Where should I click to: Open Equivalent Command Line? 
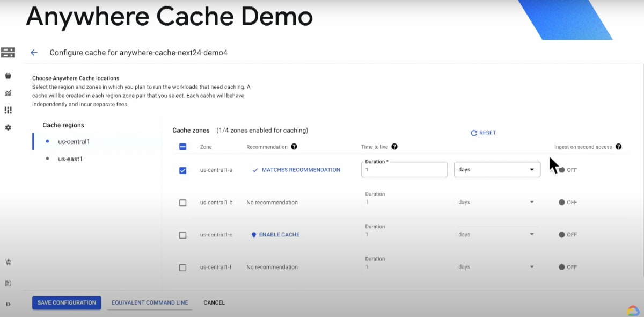coord(150,303)
